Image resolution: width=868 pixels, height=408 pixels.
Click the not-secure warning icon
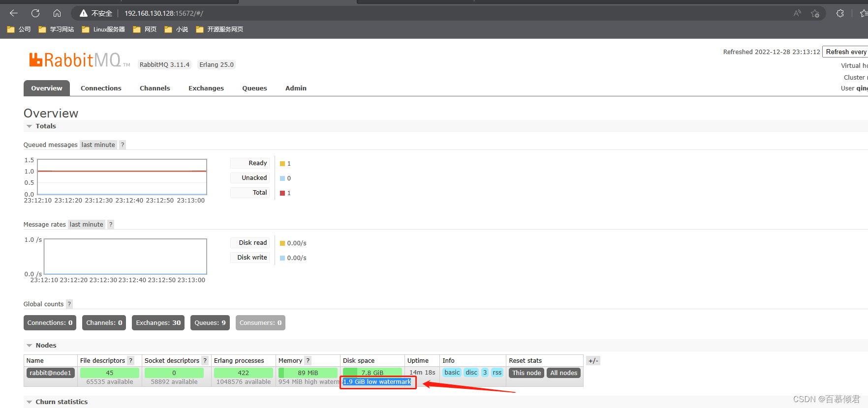pos(84,13)
